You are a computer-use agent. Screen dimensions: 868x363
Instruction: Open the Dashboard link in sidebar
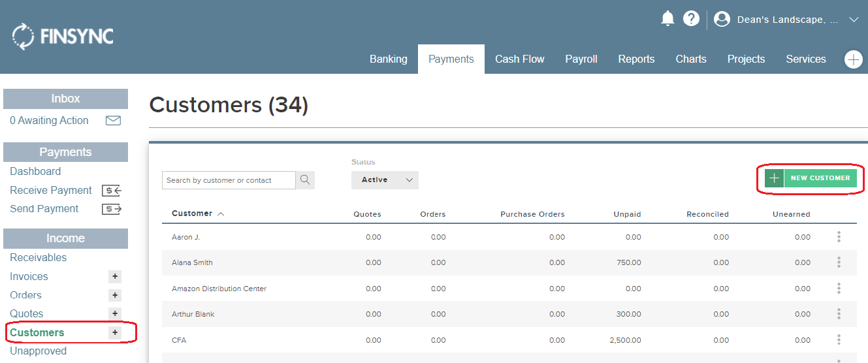pos(35,172)
